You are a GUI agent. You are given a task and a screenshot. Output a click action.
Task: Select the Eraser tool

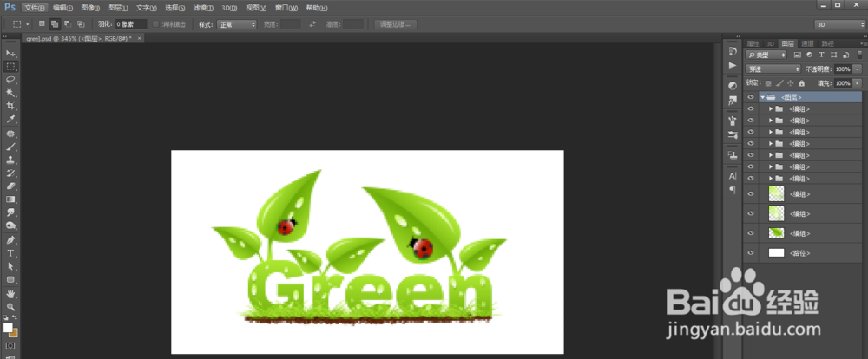(x=10, y=186)
